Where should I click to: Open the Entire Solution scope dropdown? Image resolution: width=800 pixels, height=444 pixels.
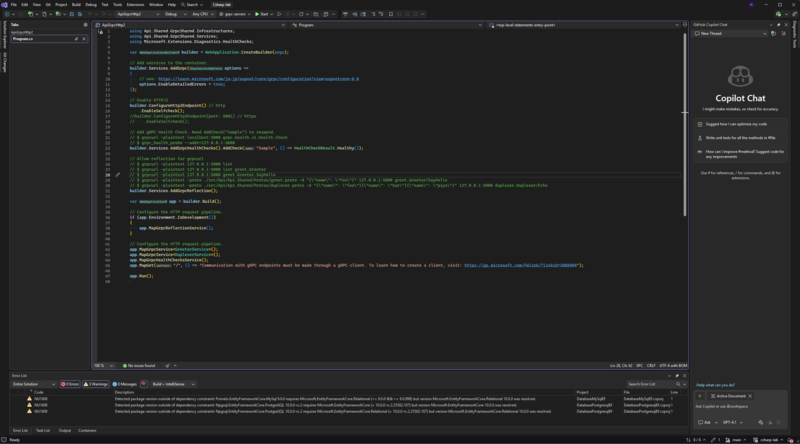point(34,384)
